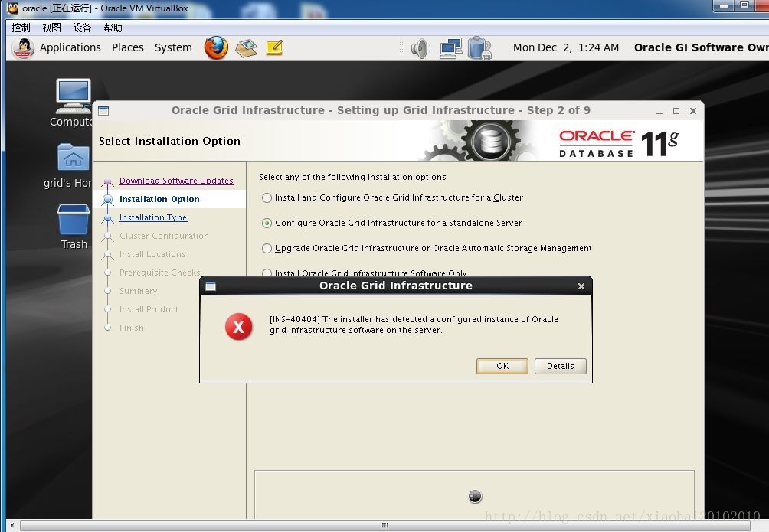Click the Summary step label
The image size is (769, 532).
click(139, 291)
